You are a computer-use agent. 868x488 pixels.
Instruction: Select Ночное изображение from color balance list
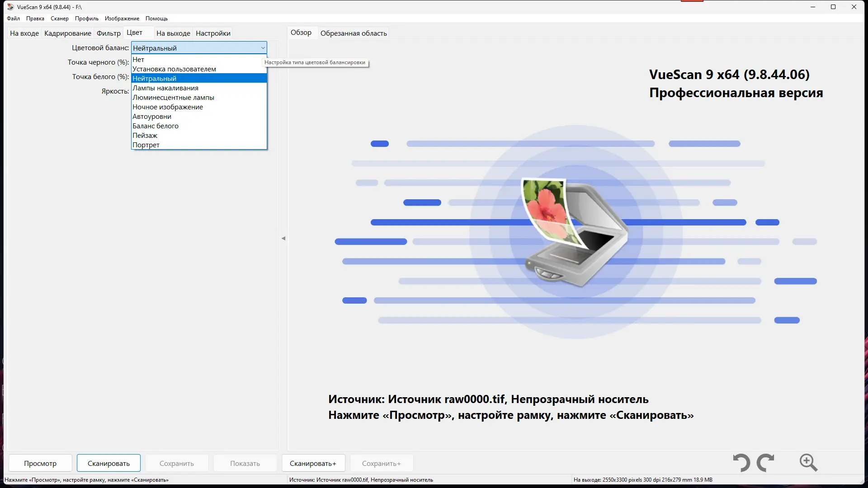(x=167, y=107)
